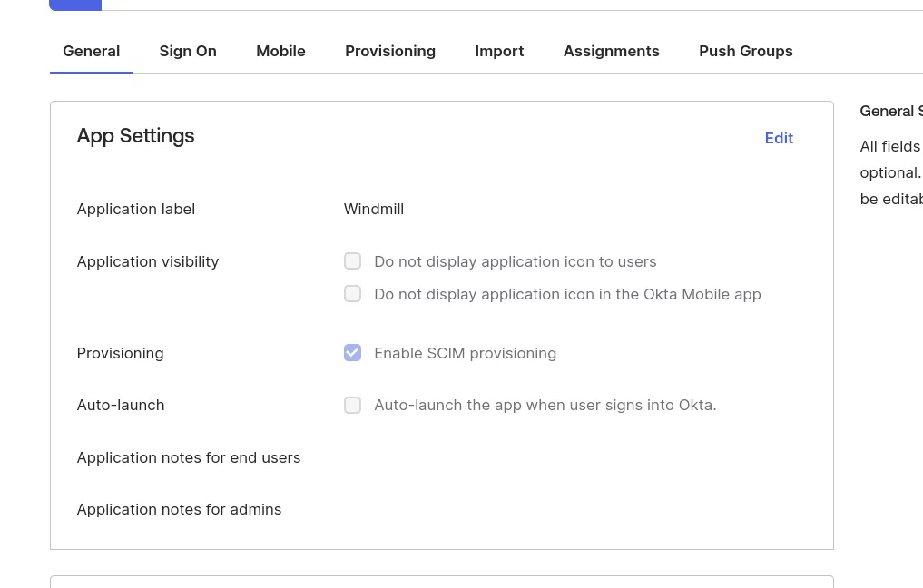Click the App Settings heading
This screenshot has width=923, height=588.
tap(135, 135)
